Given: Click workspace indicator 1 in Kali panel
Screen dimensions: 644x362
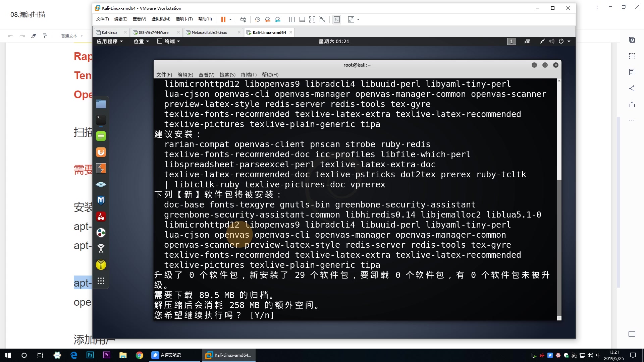Looking at the screenshot, I should click(x=511, y=41).
